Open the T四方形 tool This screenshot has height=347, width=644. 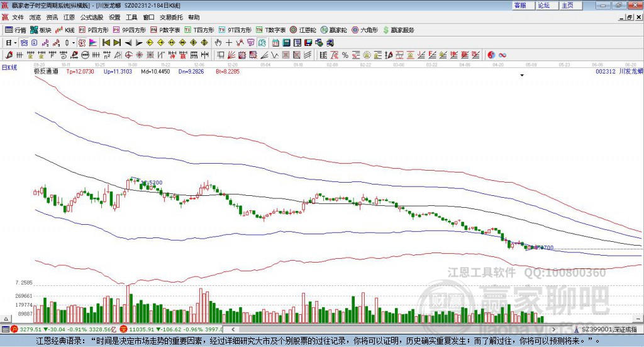tap(199, 30)
